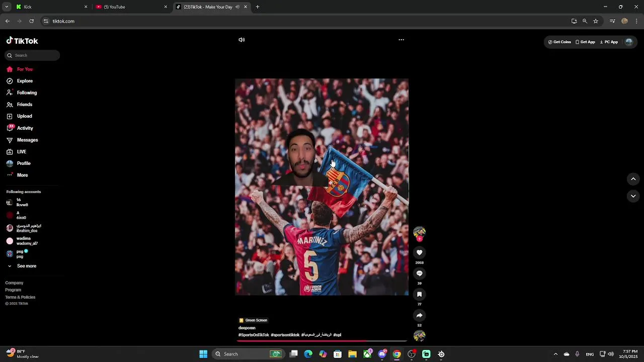Click the Get App button

point(585,42)
